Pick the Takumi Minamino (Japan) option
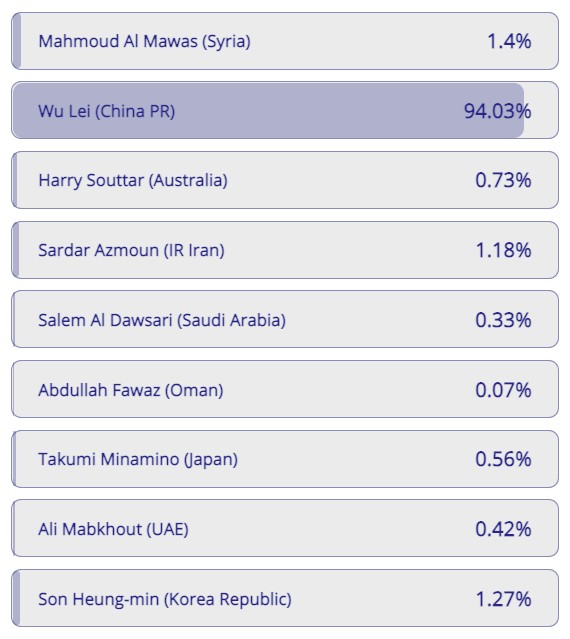The image size is (570, 639). click(285, 459)
